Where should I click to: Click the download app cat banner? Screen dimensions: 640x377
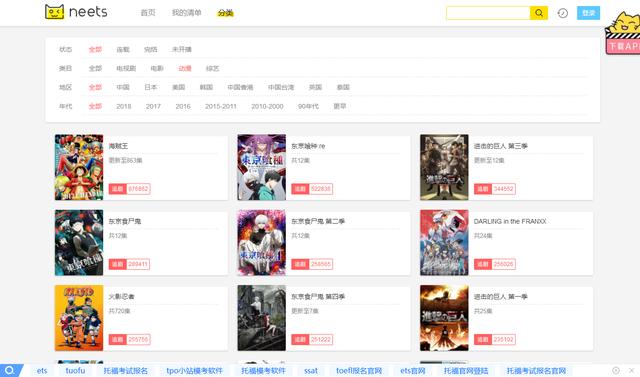tap(623, 33)
